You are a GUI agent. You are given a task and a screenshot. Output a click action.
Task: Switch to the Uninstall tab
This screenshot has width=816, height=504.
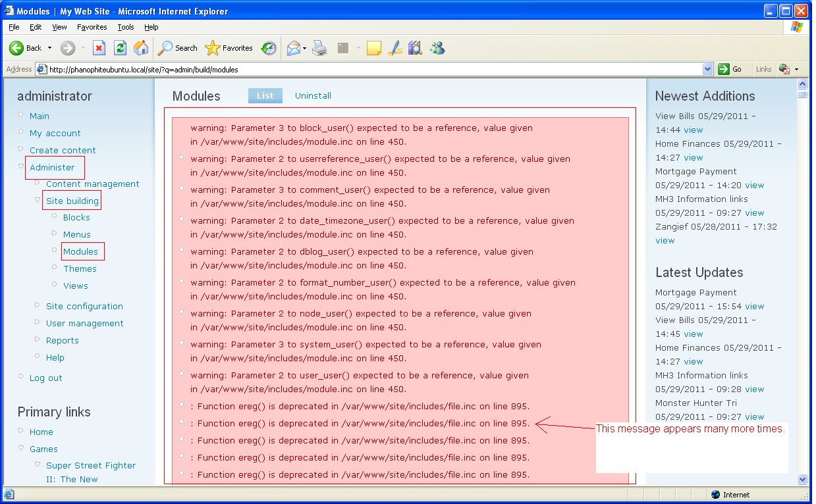313,95
